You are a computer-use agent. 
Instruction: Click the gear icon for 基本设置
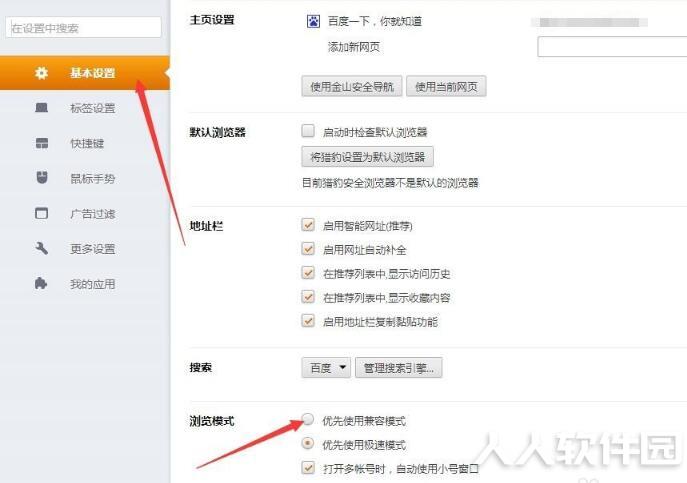41,73
